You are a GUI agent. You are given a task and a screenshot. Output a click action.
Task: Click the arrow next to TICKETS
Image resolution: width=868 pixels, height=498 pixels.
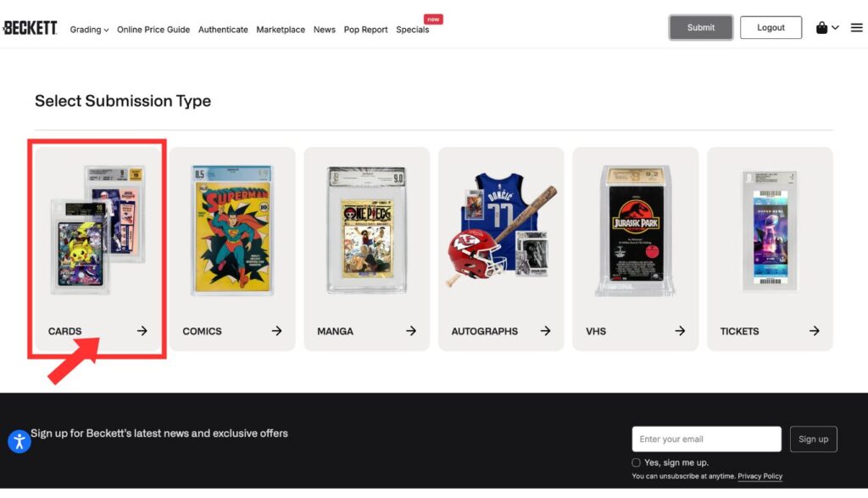coord(815,331)
